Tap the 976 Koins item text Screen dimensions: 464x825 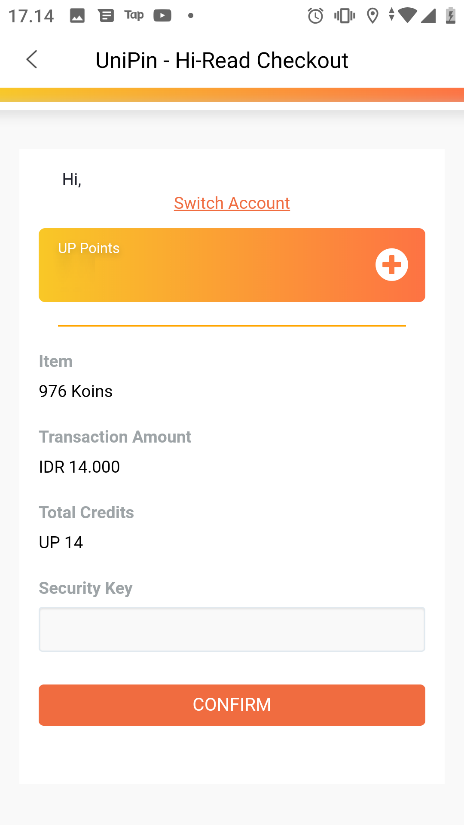(x=76, y=391)
